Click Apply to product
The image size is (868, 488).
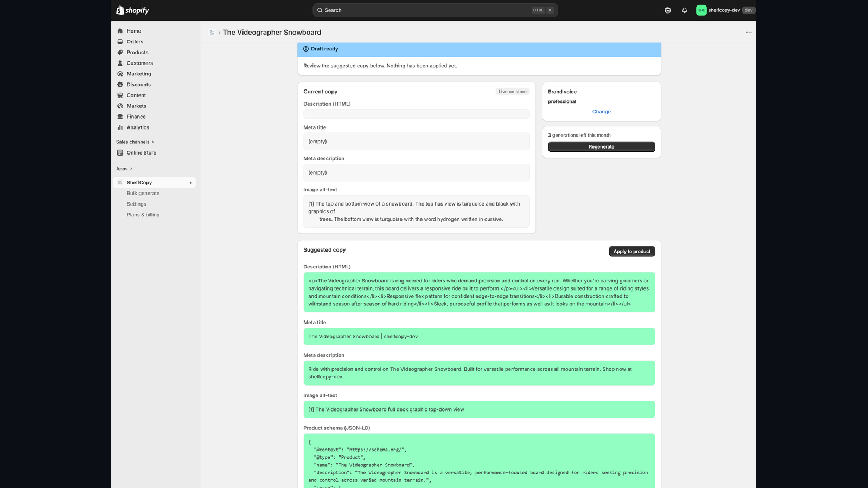[x=632, y=252]
